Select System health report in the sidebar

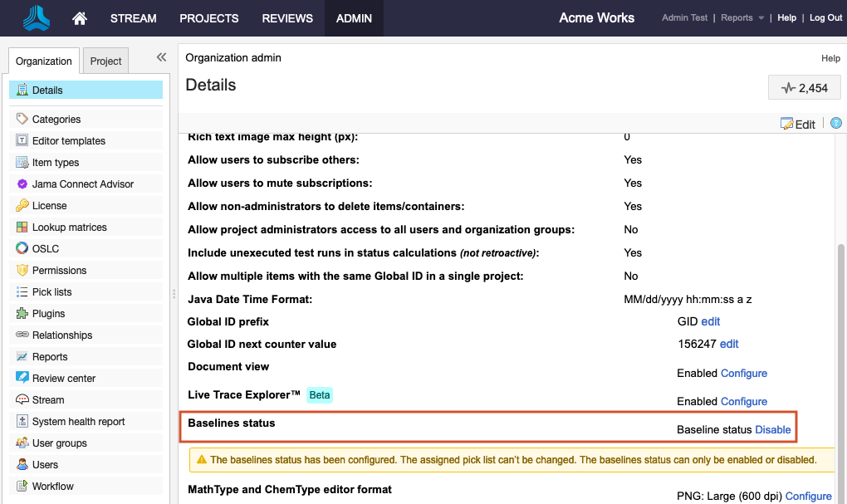pos(86,421)
